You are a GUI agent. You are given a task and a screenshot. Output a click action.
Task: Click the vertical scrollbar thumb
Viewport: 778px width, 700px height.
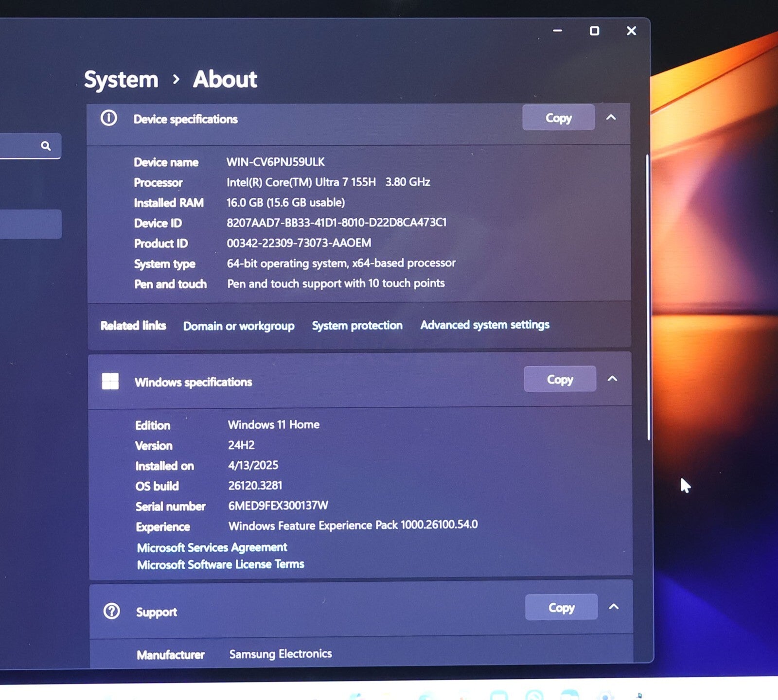tap(648, 297)
